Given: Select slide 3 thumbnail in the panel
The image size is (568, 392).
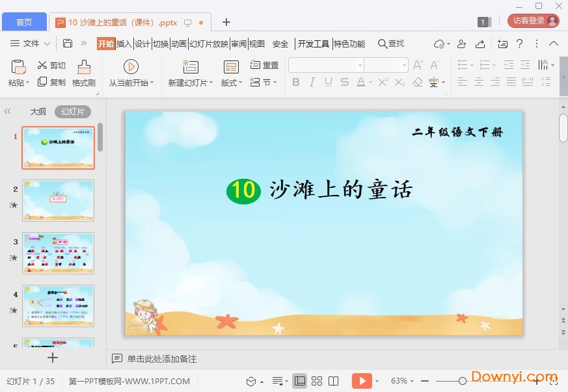Looking at the screenshot, I should (58, 253).
